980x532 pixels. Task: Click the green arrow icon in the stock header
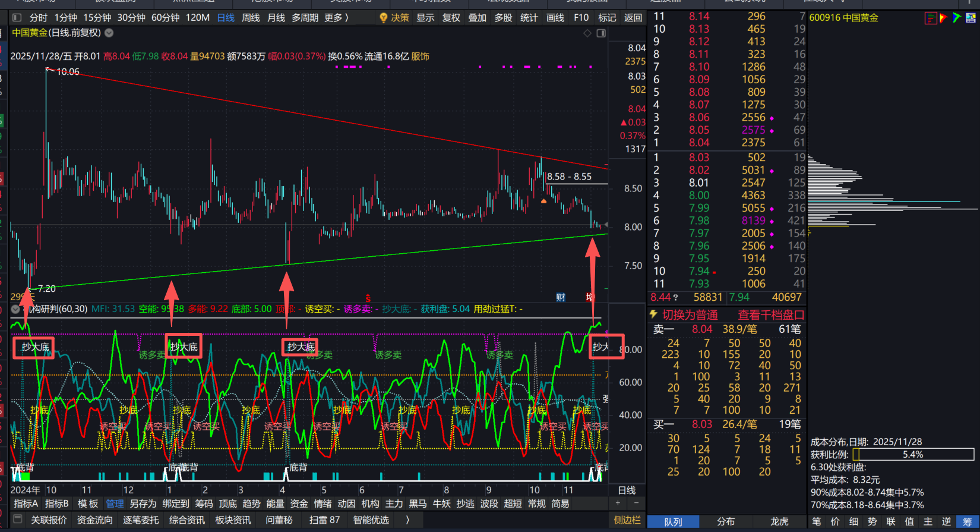[957, 18]
